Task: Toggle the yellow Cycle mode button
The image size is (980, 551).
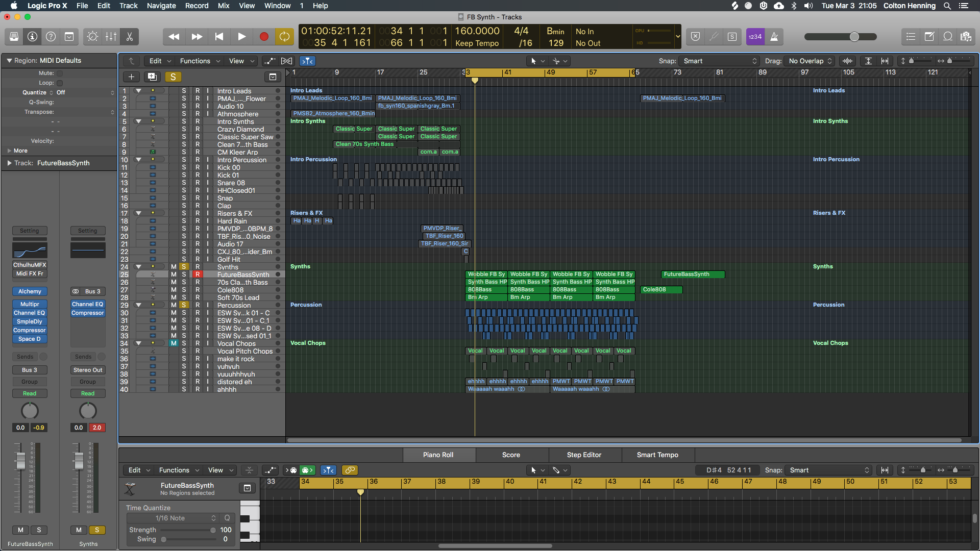Action: 284,37
